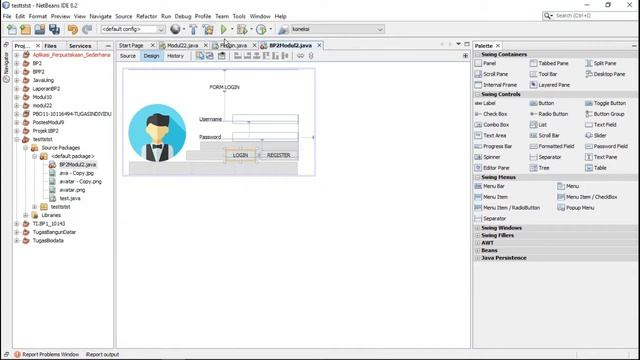Select the Password Field palette item
This screenshot has height=360, width=640.
[607, 146]
